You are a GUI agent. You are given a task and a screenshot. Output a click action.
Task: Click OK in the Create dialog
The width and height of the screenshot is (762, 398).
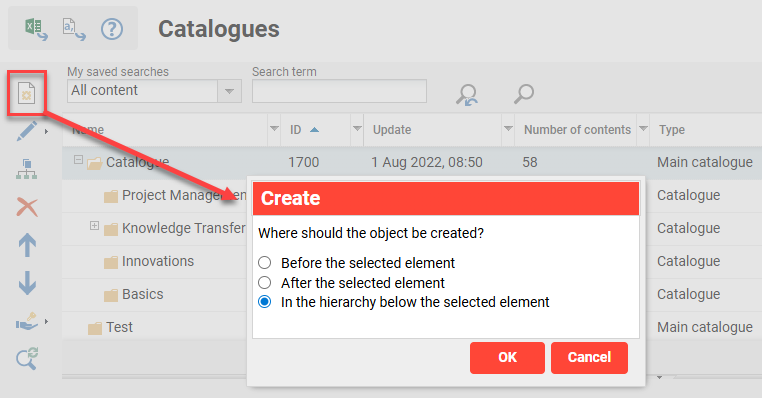(x=507, y=358)
